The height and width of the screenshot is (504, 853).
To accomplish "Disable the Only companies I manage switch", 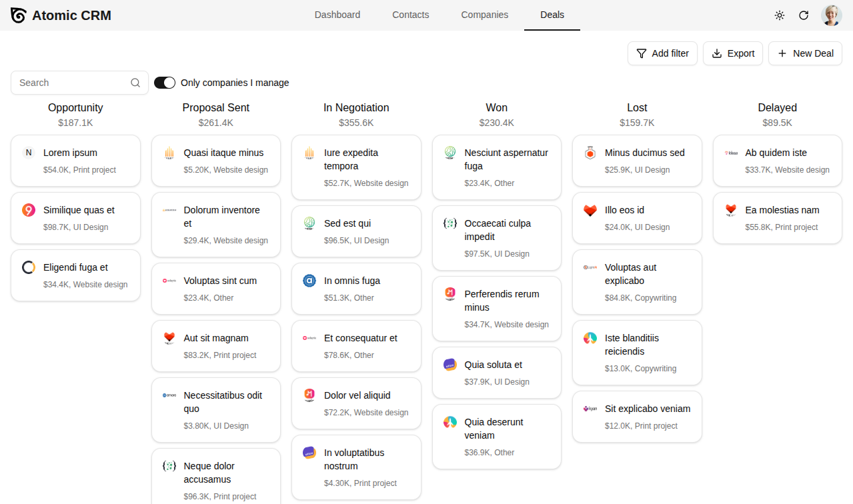I will pyautogui.click(x=165, y=83).
